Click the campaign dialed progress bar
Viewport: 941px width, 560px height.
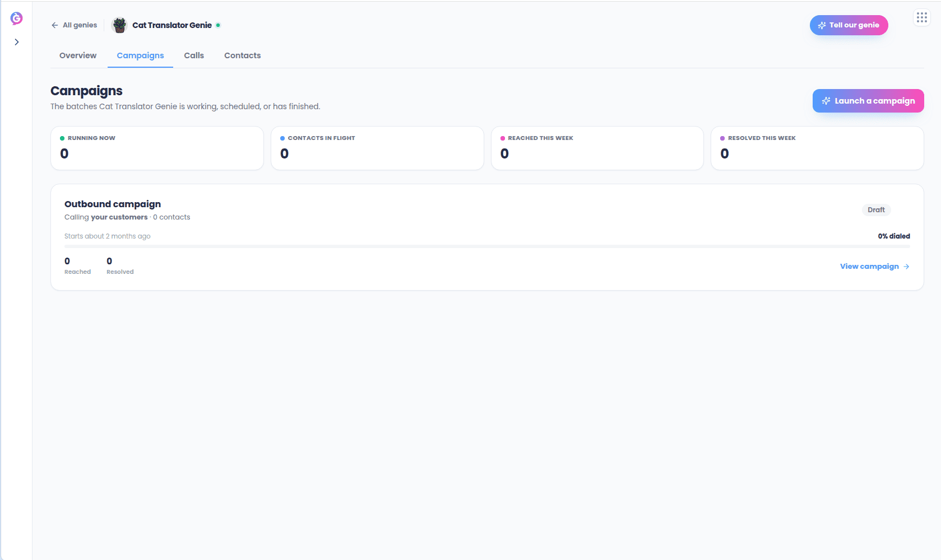pyautogui.click(x=487, y=246)
